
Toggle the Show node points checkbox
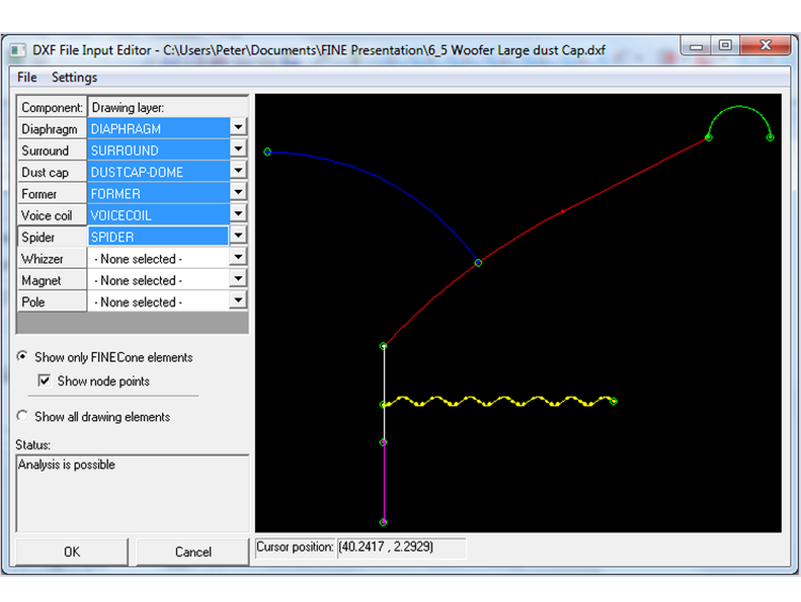pos(44,381)
